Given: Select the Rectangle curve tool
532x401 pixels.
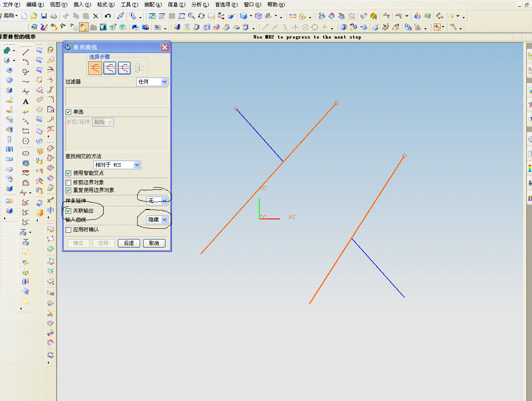Looking at the screenshot, I should click(x=26, y=131).
